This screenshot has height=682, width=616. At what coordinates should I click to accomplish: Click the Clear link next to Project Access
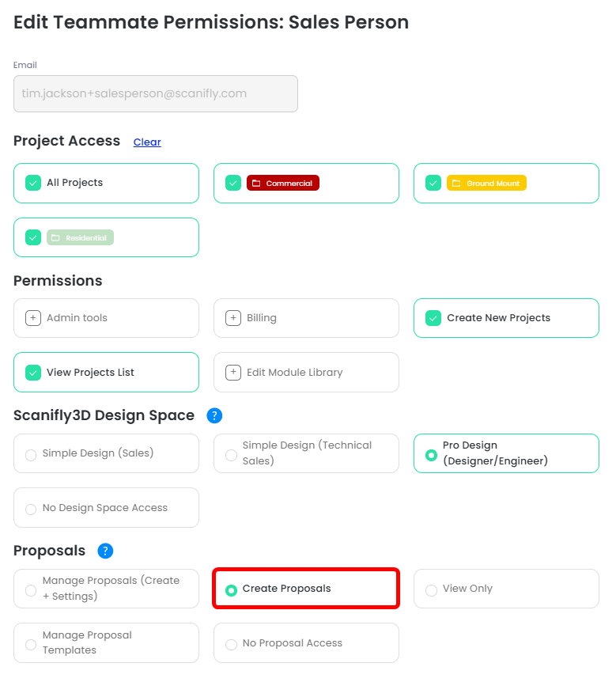(147, 142)
